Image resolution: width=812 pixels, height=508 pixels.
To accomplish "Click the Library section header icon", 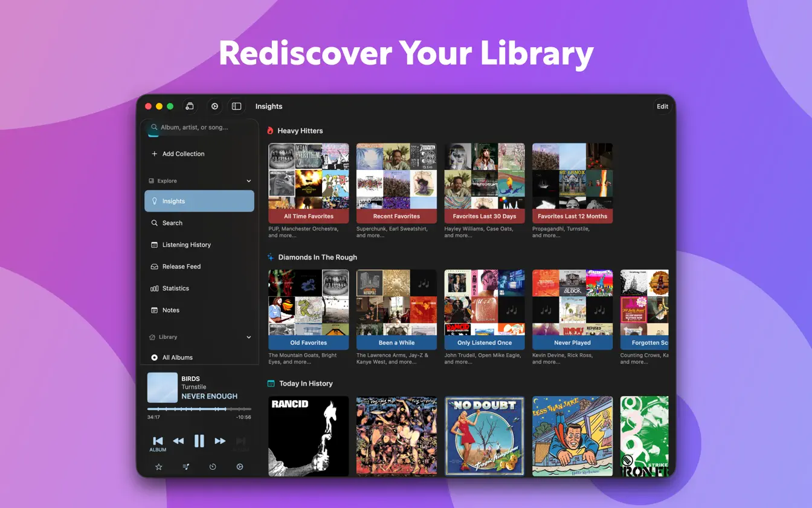I will coord(152,337).
